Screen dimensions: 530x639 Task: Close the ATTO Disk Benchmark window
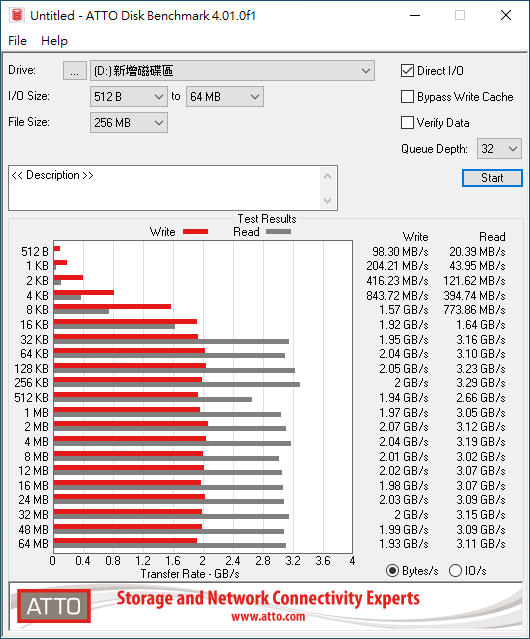coord(506,15)
